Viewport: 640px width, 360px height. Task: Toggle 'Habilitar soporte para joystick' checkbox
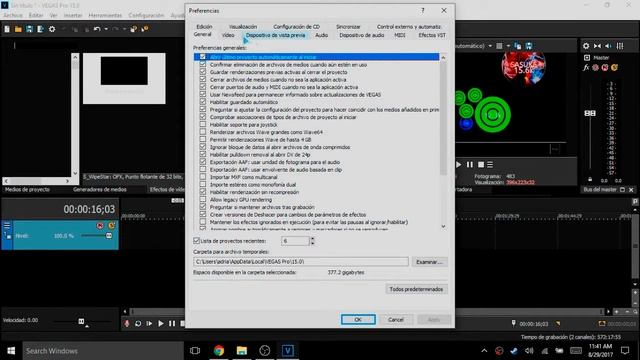(x=203, y=124)
